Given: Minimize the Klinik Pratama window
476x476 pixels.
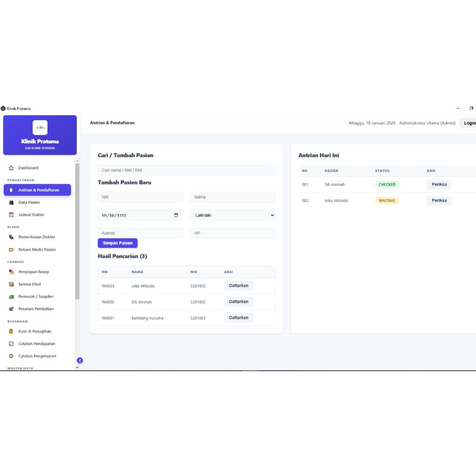Looking at the screenshot, I should coord(458,108).
